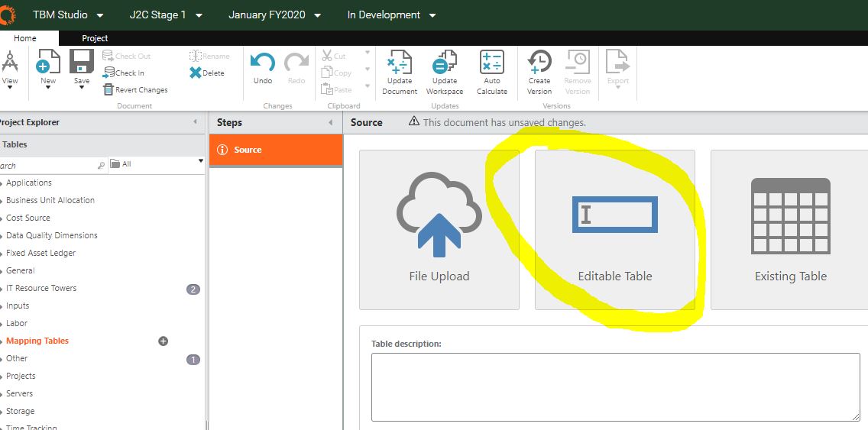Click the Create Version icon
The height and width of the screenshot is (430, 868).
pyautogui.click(x=539, y=62)
